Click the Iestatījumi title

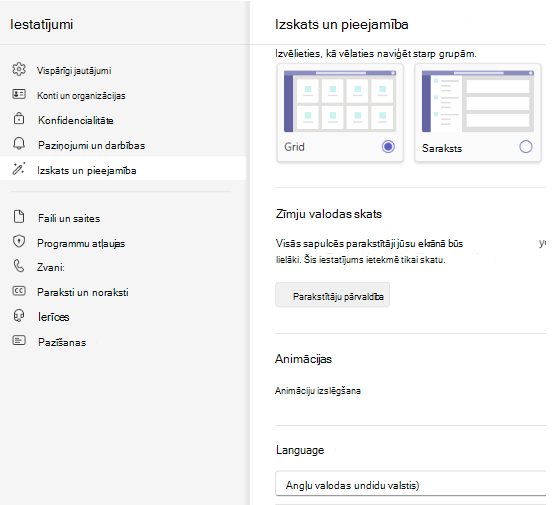[42, 24]
